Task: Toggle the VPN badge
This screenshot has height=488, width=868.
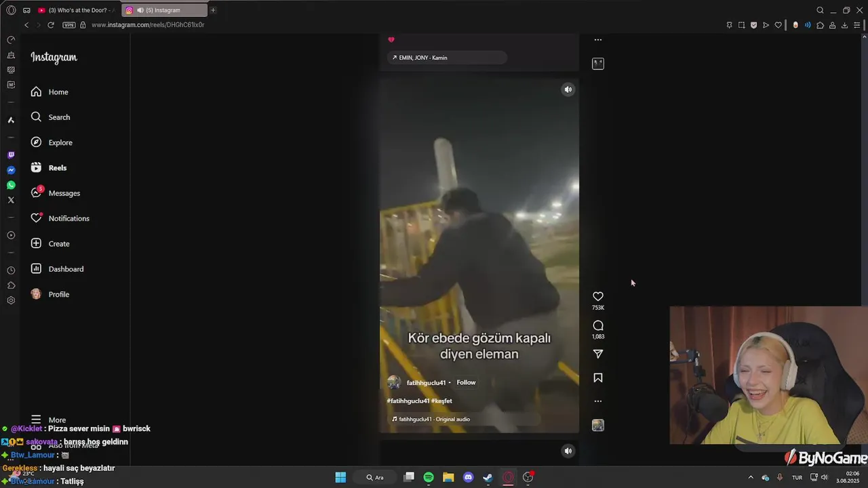Action: coord(68,25)
